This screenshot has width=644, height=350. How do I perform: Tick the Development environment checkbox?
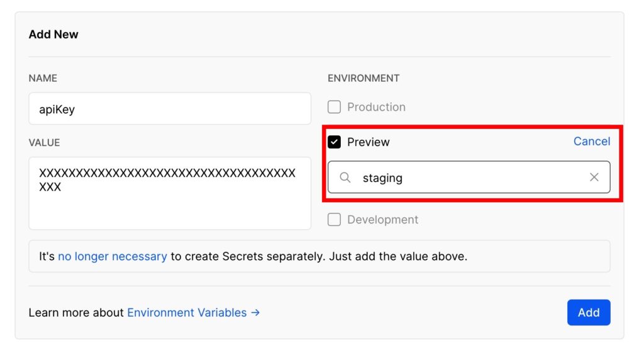[x=335, y=220]
